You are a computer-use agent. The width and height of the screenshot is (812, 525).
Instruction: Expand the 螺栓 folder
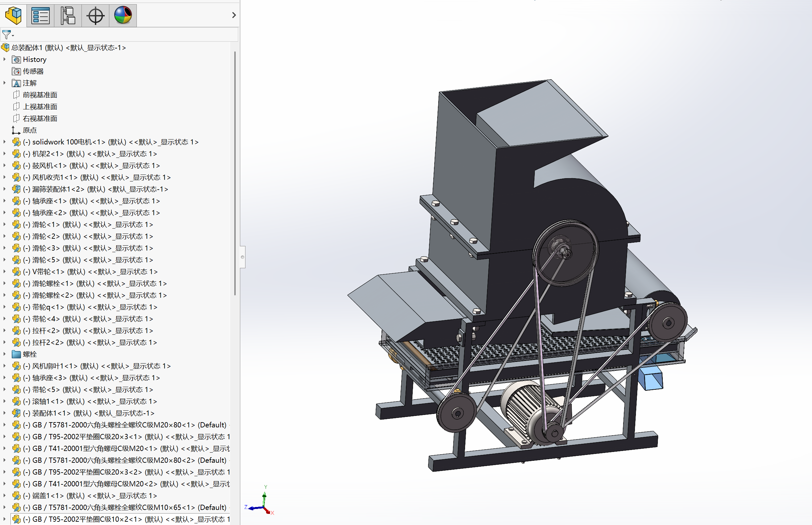click(x=5, y=354)
